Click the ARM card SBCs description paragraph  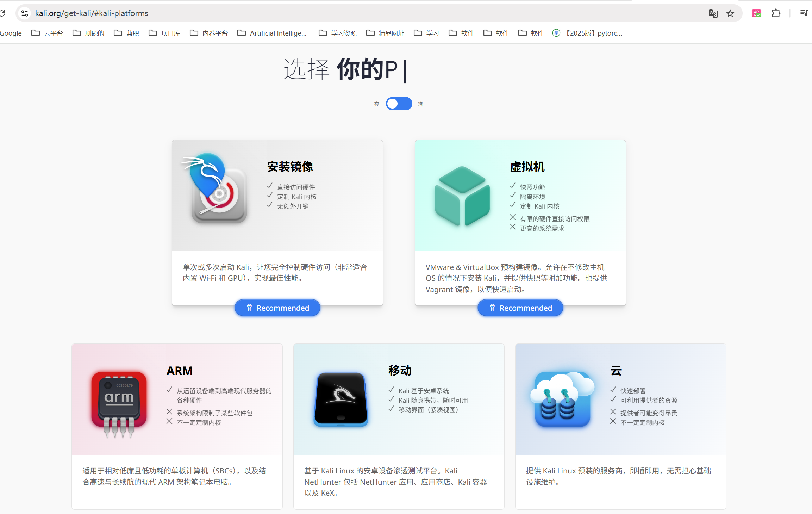coord(174,476)
